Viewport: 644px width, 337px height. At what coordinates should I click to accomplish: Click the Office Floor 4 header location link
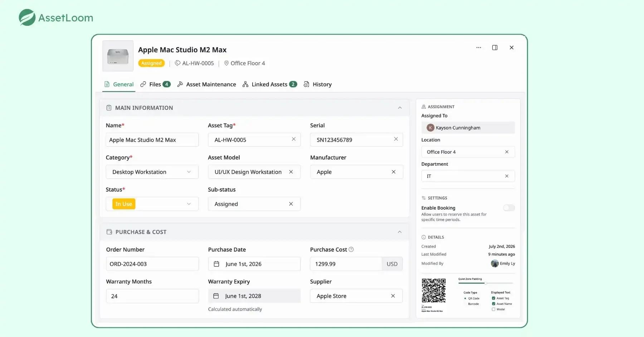pyautogui.click(x=244, y=63)
